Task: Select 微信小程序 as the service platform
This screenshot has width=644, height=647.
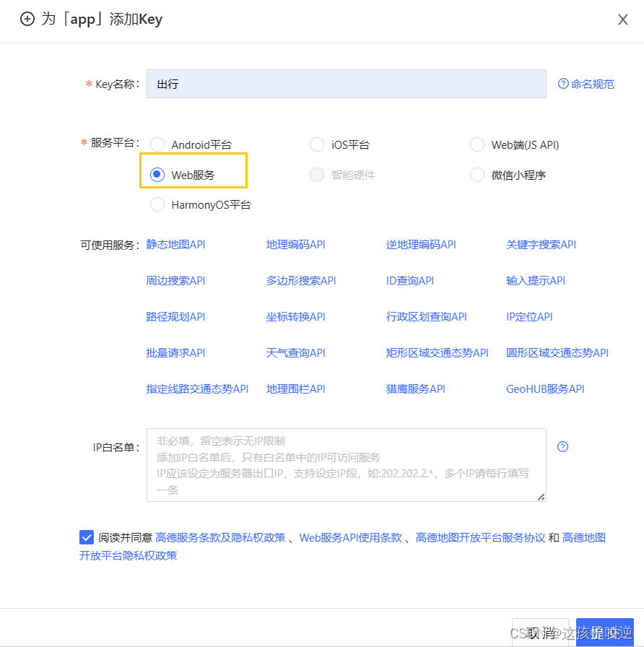Action: [477, 174]
